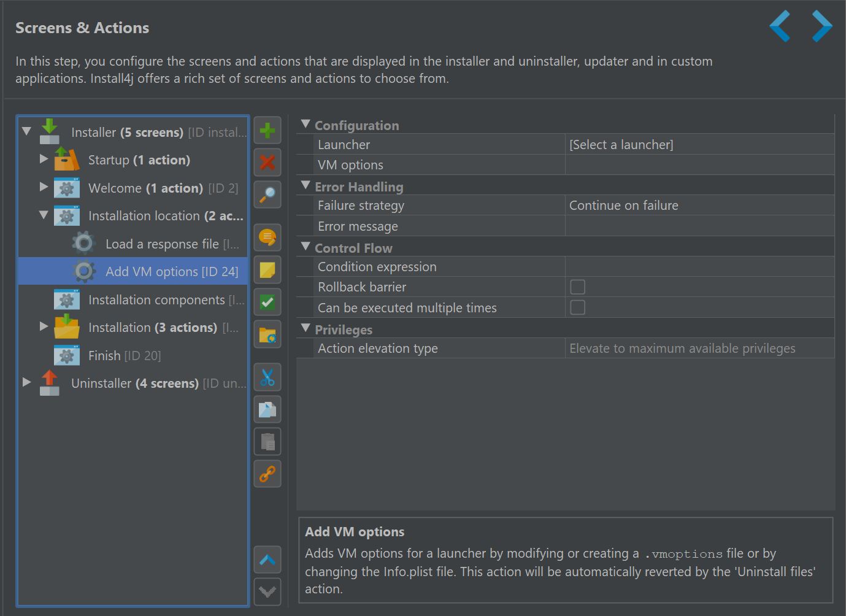This screenshot has height=616, width=846.
Task: Click the red X Delete button
Action: pos(267,163)
